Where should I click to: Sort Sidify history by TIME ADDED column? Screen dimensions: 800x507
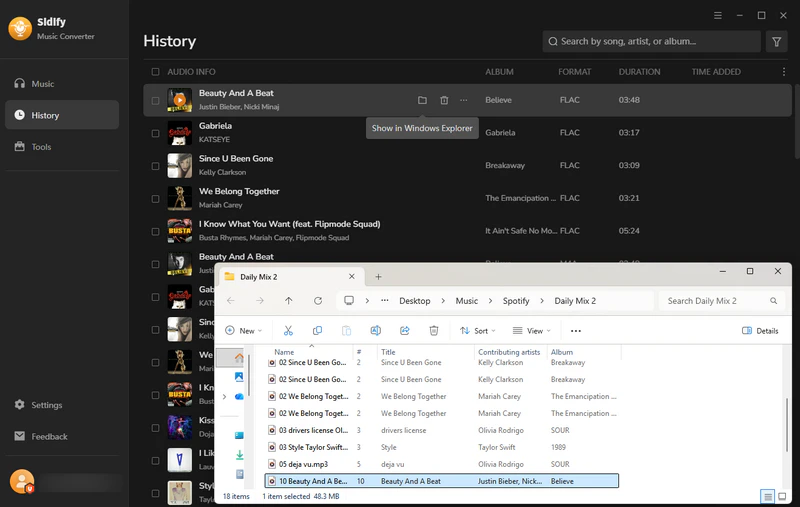pos(716,72)
